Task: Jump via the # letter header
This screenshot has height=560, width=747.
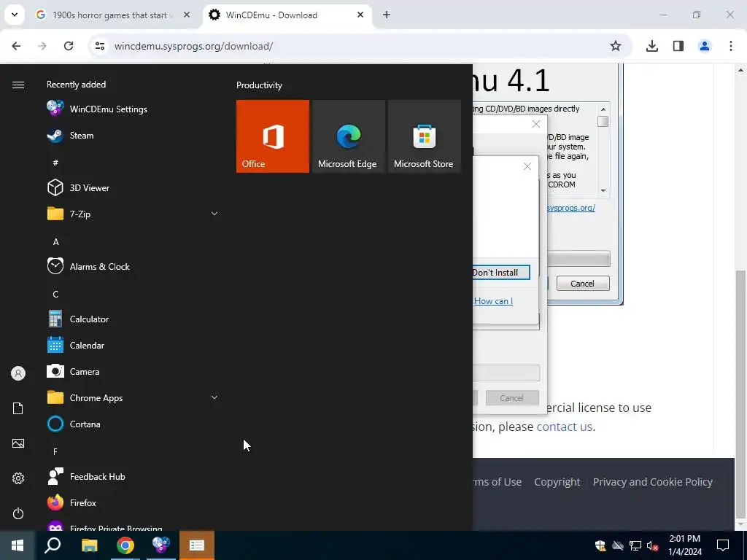Action: 55,163
